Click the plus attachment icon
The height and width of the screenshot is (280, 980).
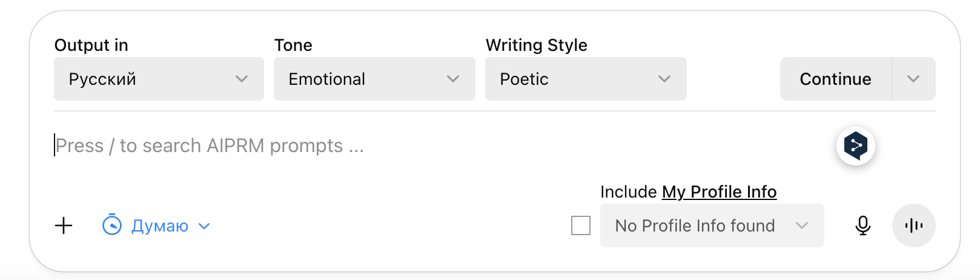pos(64,226)
